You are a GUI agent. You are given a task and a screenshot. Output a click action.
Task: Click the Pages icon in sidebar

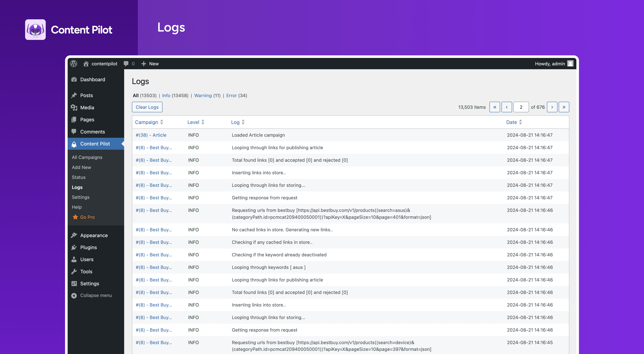(x=74, y=119)
